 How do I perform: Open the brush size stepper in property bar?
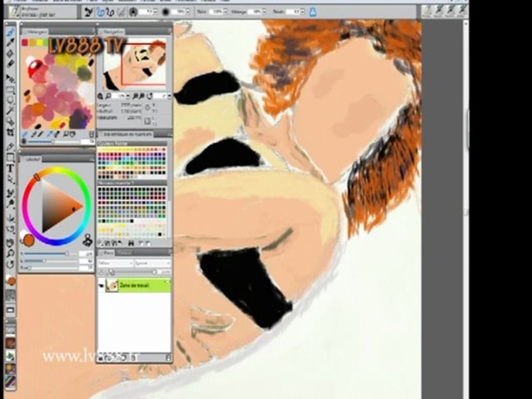click(155, 12)
